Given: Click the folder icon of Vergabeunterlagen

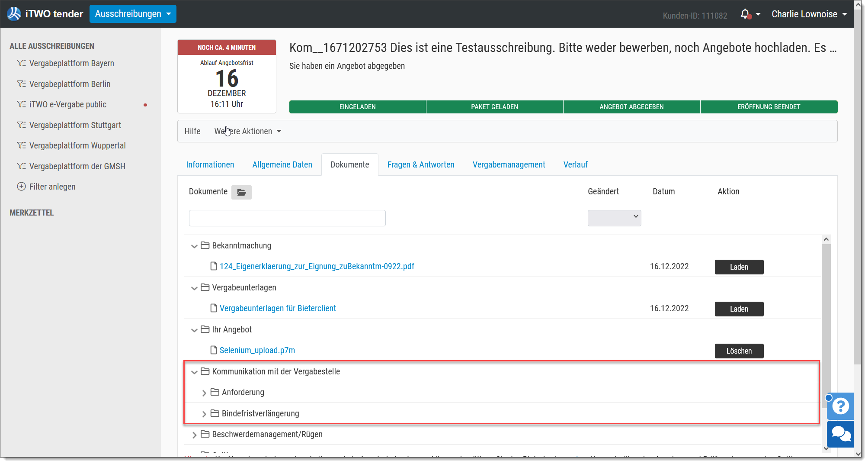Looking at the screenshot, I should pyautogui.click(x=205, y=287).
